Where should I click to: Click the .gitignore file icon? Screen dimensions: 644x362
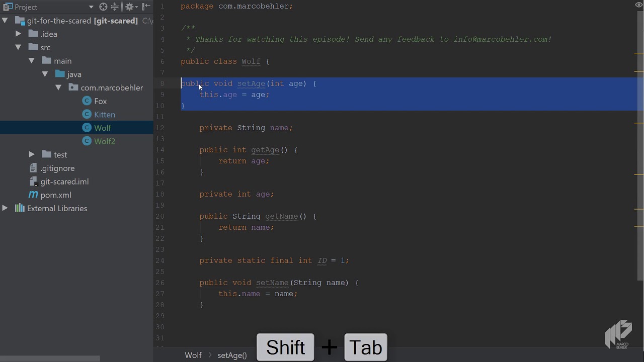click(33, 168)
